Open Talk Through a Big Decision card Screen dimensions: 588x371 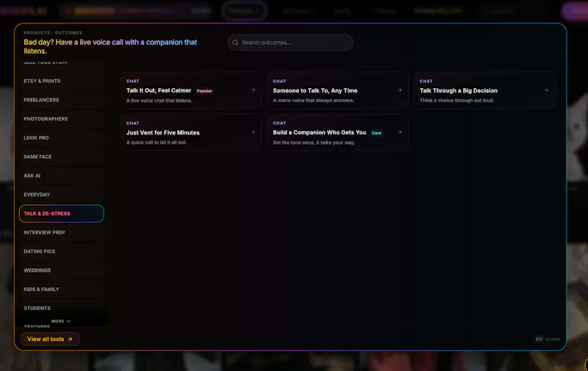click(x=484, y=90)
